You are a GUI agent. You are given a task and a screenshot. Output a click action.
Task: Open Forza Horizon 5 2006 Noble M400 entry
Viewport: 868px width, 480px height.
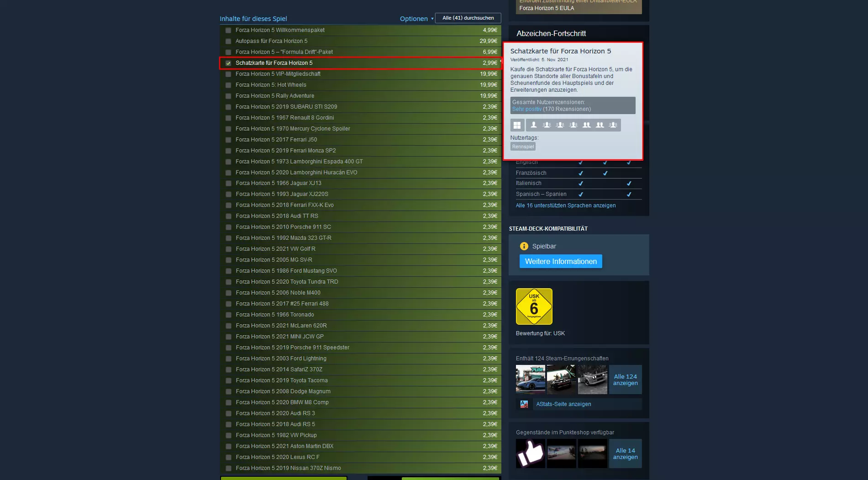361,293
